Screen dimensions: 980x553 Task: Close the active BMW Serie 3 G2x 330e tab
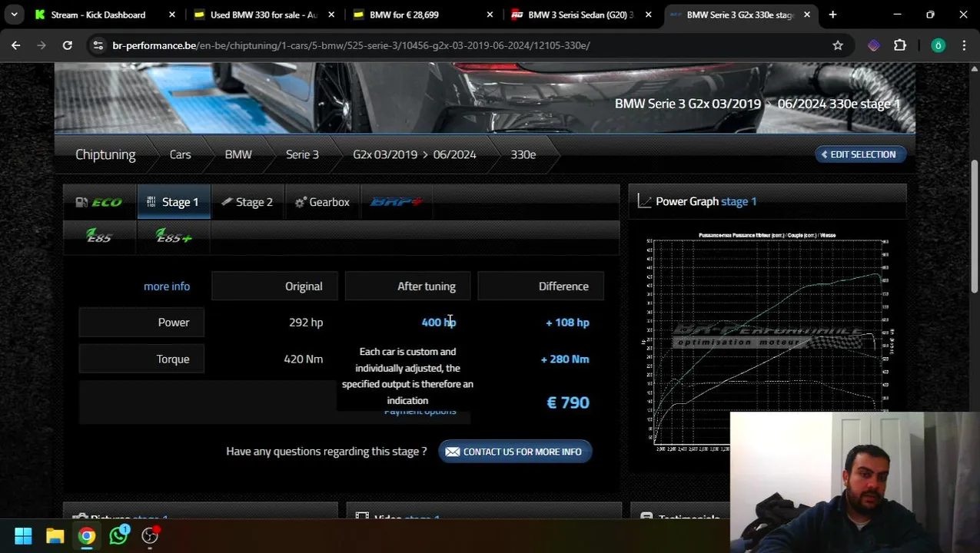click(807, 15)
